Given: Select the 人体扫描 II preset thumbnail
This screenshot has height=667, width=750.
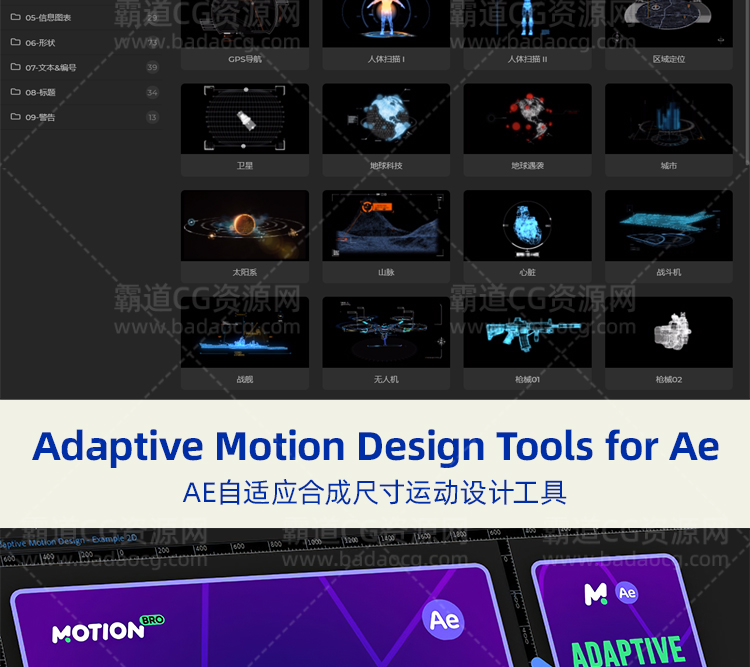Looking at the screenshot, I should pos(528,23).
